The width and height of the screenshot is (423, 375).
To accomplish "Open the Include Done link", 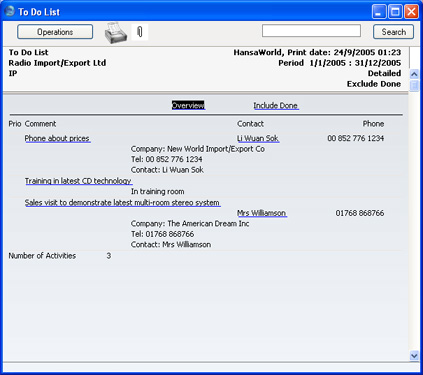I will coord(276,106).
